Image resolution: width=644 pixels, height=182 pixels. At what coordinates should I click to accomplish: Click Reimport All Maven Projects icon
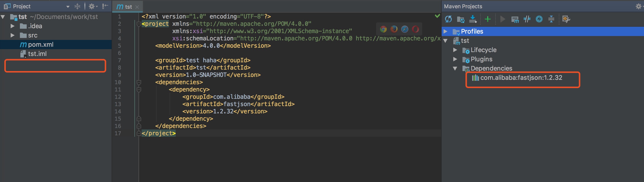[448, 19]
